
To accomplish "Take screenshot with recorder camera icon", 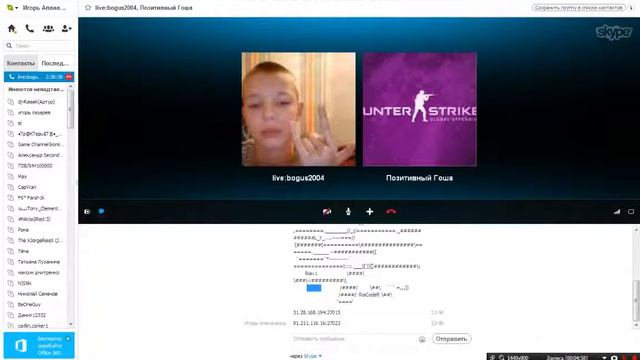I will tap(614, 358).
